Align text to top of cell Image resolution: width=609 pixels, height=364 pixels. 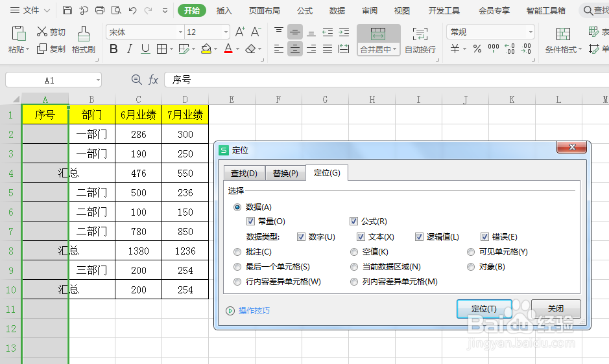pyautogui.click(x=278, y=32)
